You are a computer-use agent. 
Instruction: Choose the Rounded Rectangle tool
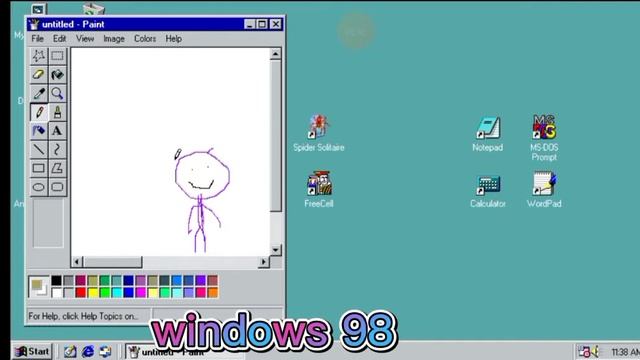coord(57,187)
